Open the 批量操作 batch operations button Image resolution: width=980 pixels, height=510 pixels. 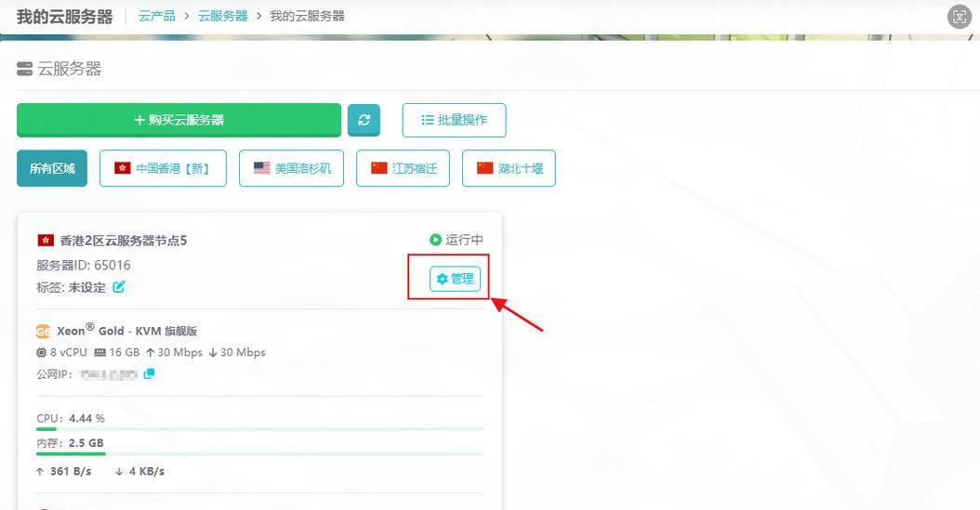pos(455,120)
